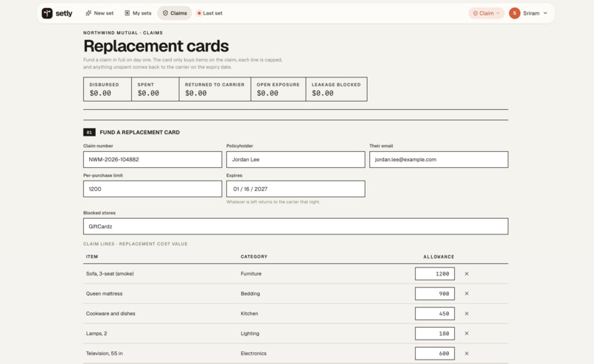Click the New set sparkle icon
Image resolution: width=594 pixels, height=364 pixels.
[88, 13]
